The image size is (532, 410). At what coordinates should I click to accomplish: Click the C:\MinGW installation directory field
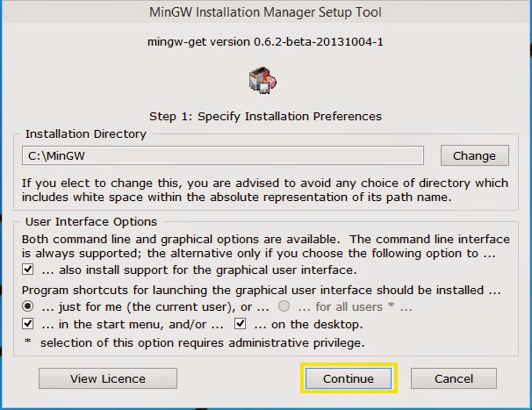(x=223, y=155)
